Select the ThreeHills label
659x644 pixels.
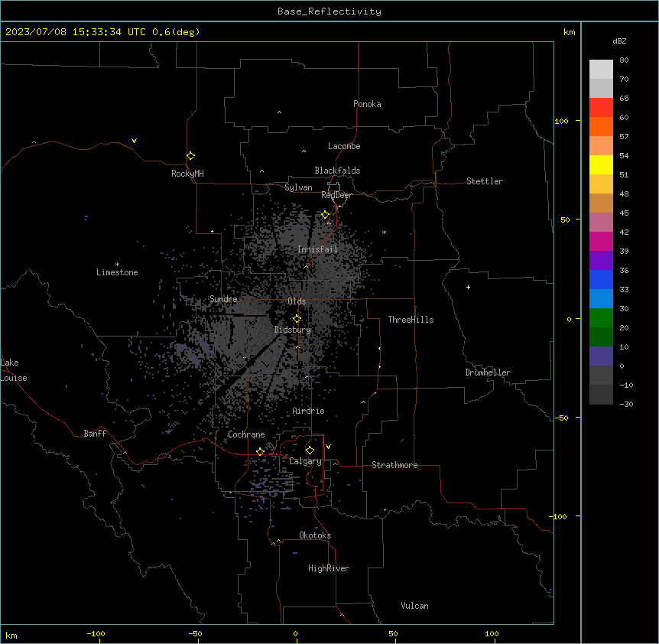click(x=411, y=320)
